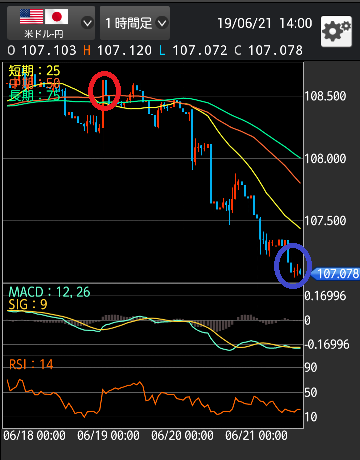Click the RSI：14 indicator label

point(31,364)
